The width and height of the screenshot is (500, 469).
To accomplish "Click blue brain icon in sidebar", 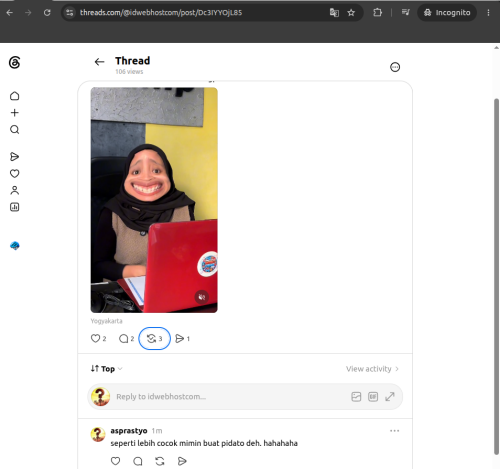I will [x=15, y=246].
